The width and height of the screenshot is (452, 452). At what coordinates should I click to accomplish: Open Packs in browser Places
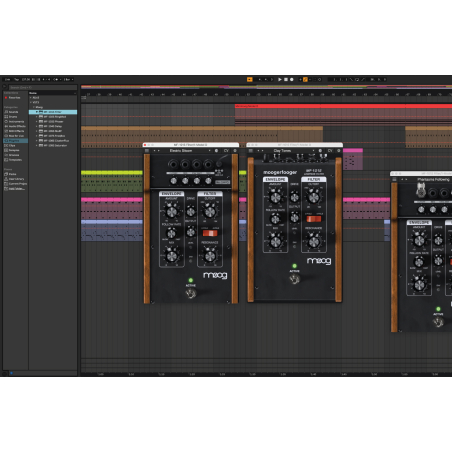(x=11, y=174)
